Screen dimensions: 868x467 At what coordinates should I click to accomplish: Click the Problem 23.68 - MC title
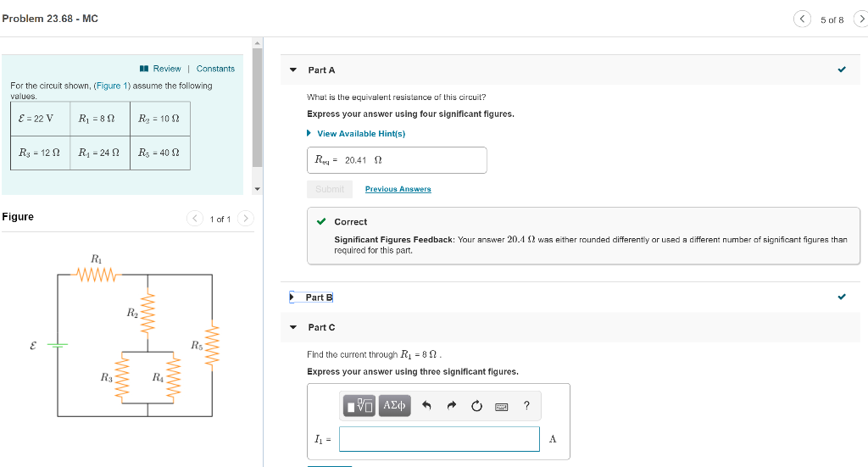coord(50,19)
